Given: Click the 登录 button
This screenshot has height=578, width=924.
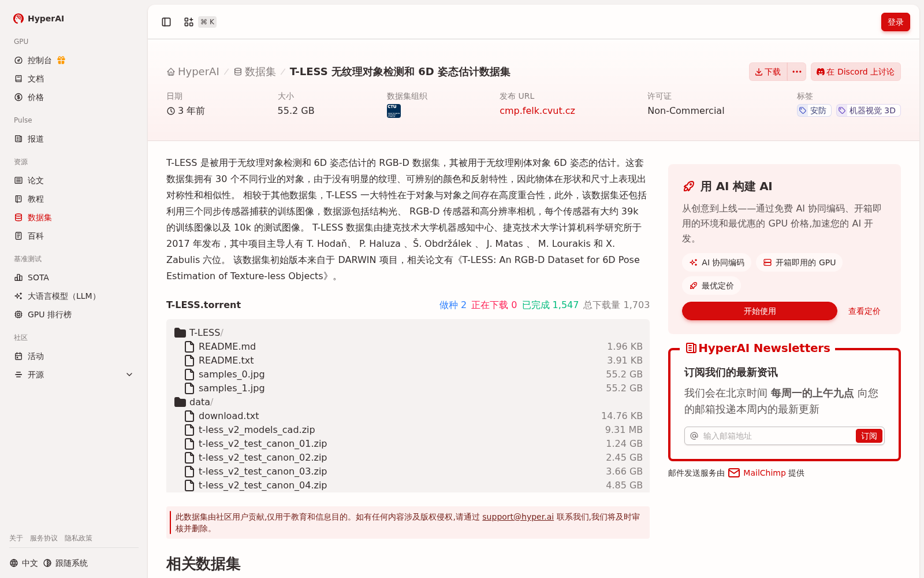Looking at the screenshot, I should click(895, 22).
